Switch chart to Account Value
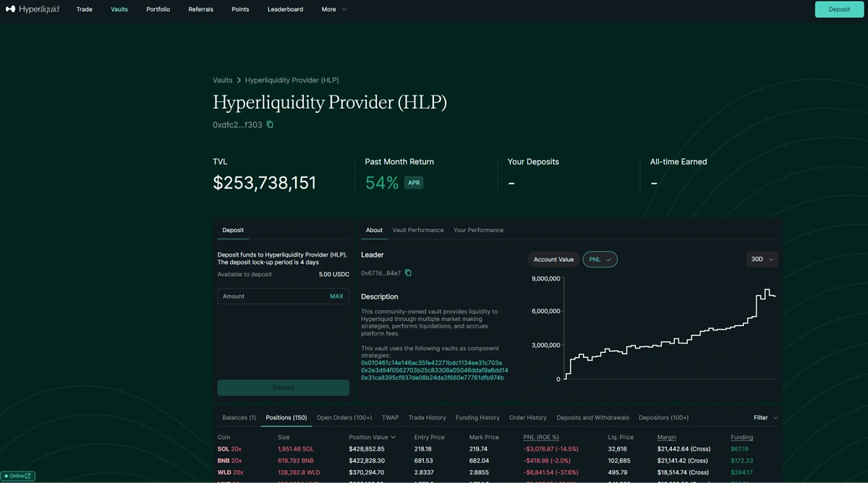868x483 pixels. [553, 260]
